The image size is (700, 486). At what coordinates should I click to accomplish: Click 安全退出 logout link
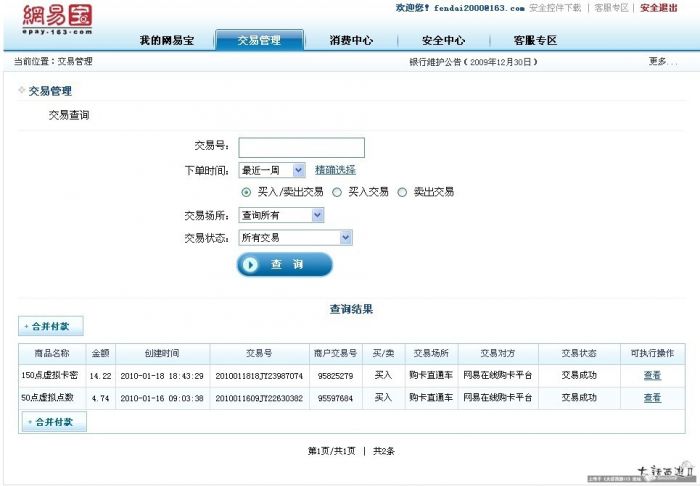click(665, 8)
